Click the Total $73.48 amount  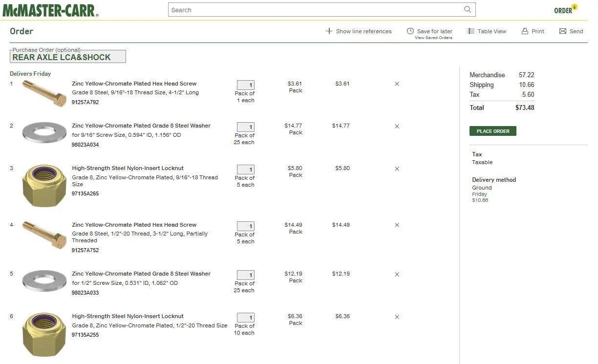525,107
